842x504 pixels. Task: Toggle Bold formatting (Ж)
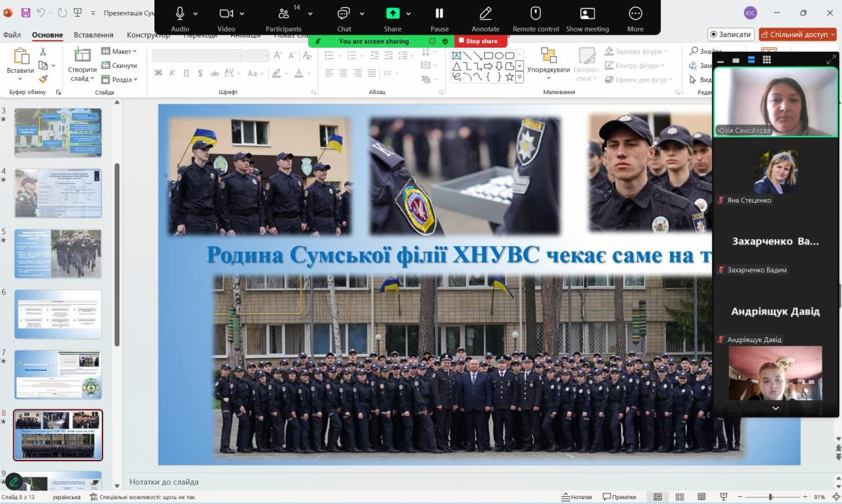pos(159,73)
